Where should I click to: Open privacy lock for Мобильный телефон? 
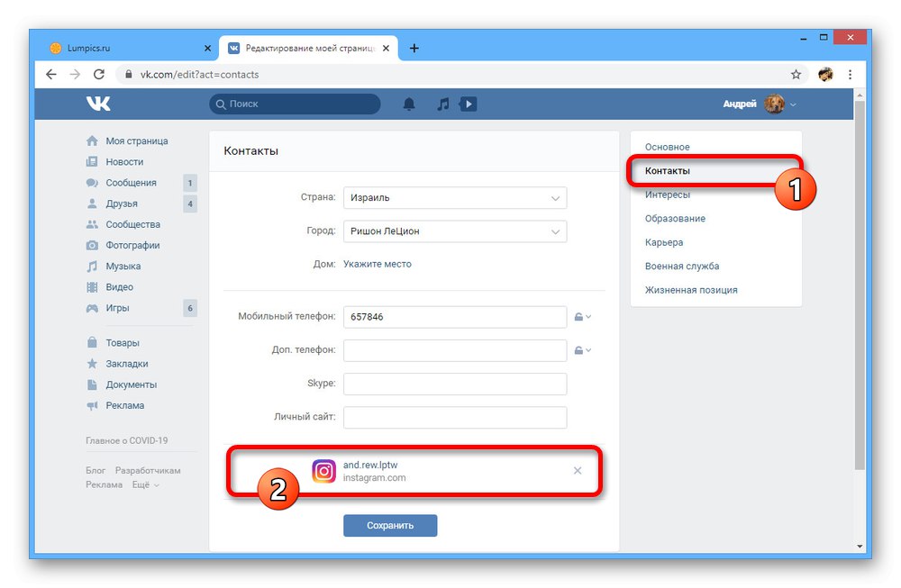[x=583, y=316]
